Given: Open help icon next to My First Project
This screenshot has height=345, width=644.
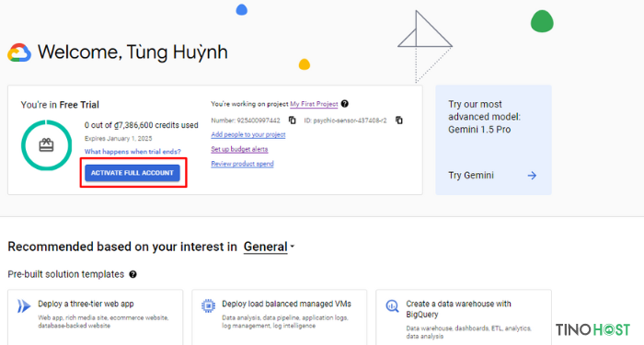Looking at the screenshot, I should [x=345, y=103].
